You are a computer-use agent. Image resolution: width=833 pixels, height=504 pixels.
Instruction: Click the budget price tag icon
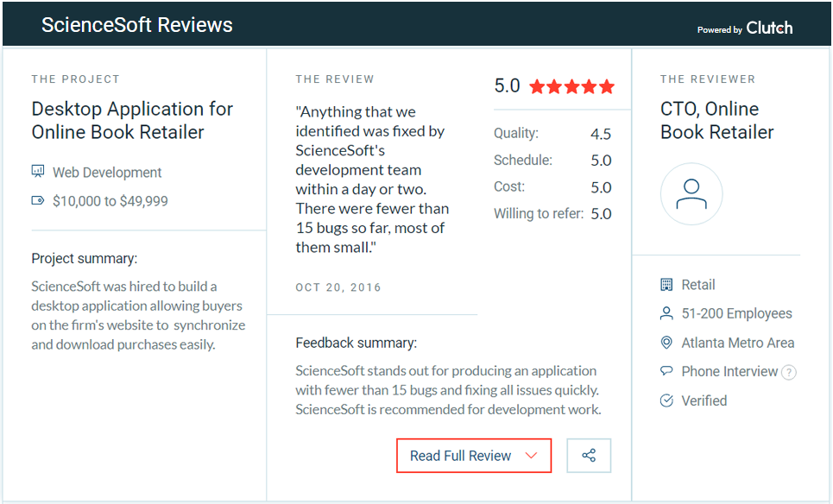point(38,201)
